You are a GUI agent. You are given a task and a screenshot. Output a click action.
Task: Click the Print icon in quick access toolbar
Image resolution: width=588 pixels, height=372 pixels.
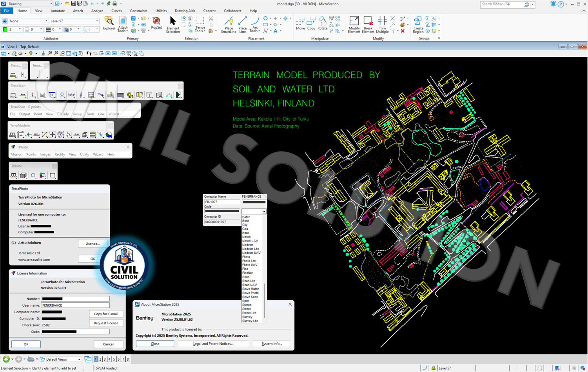[115, 4]
